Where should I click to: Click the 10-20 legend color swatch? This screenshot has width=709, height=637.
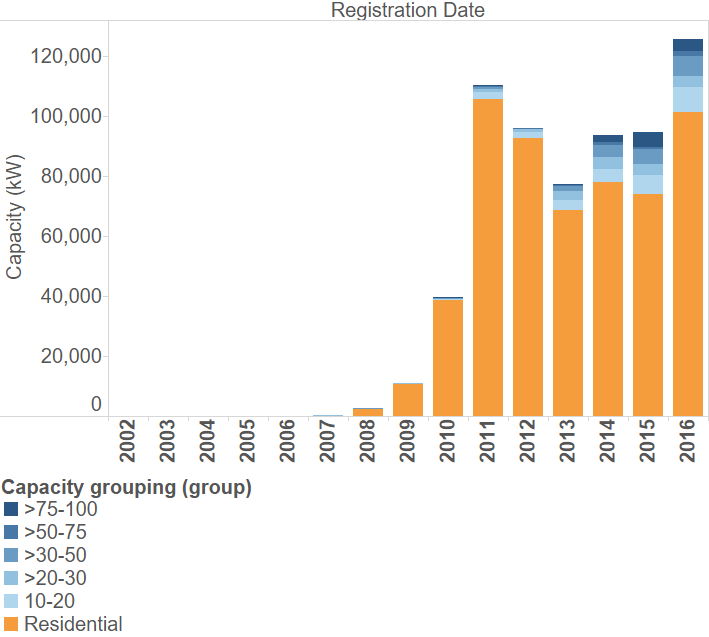(x=11, y=601)
